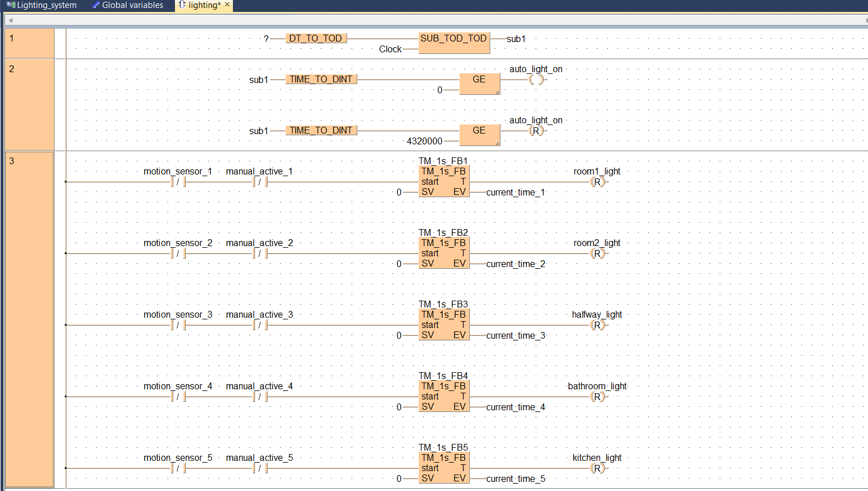
Task: Select the motion_sensor_1 normally-closed contact
Action: click(x=178, y=182)
